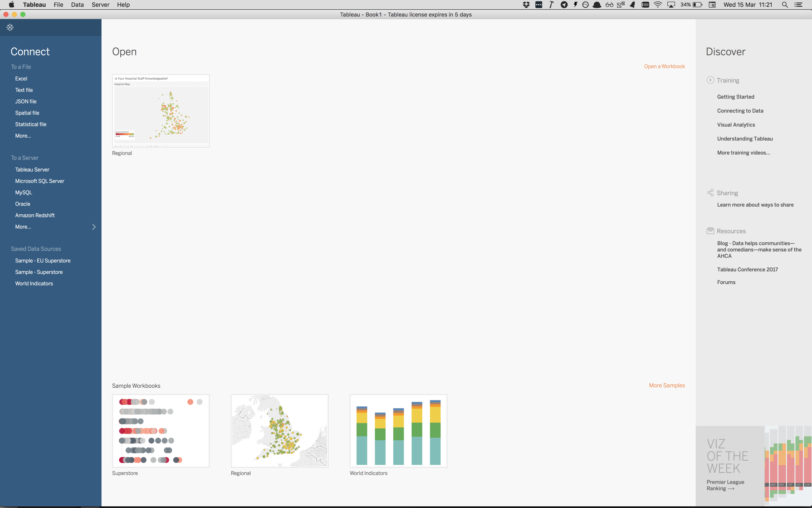This screenshot has height=508, width=812.
Task: Open Understanding Tableau training
Action: (x=745, y=138)
